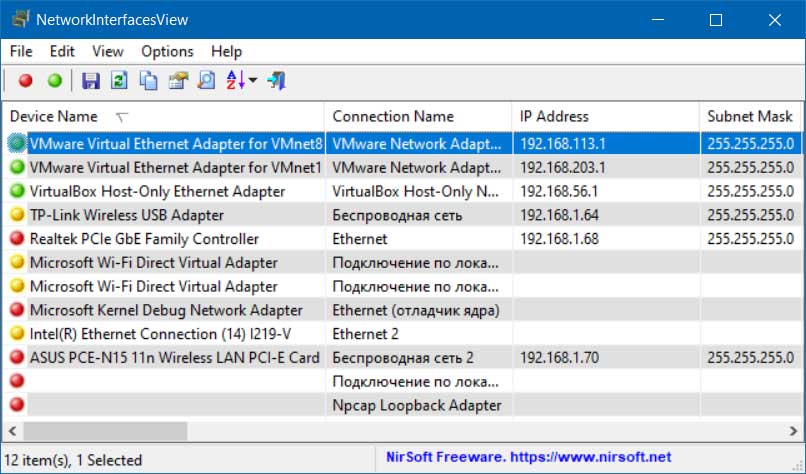
Task: Expand the sort dropdown arrow in toolbar
Action: click(x=253, y=81)
